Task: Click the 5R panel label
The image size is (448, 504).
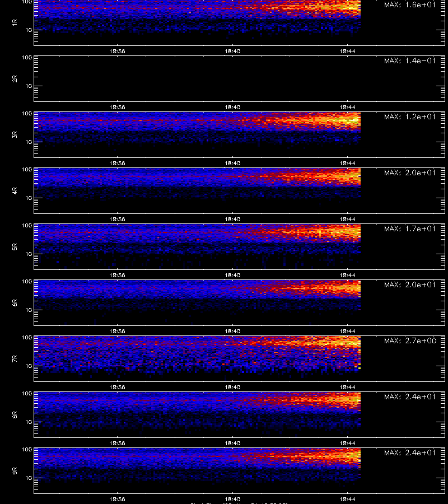Action: [x=15, y=246]
